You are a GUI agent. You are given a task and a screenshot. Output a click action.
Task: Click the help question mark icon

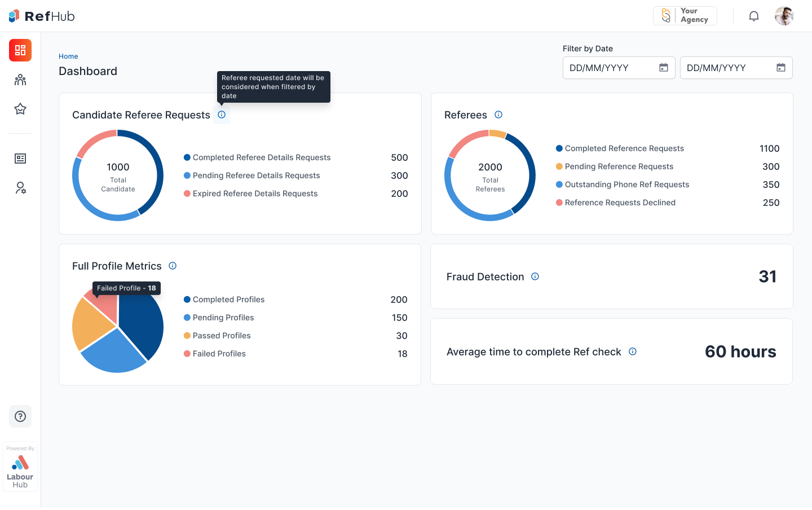pos(20,416)
